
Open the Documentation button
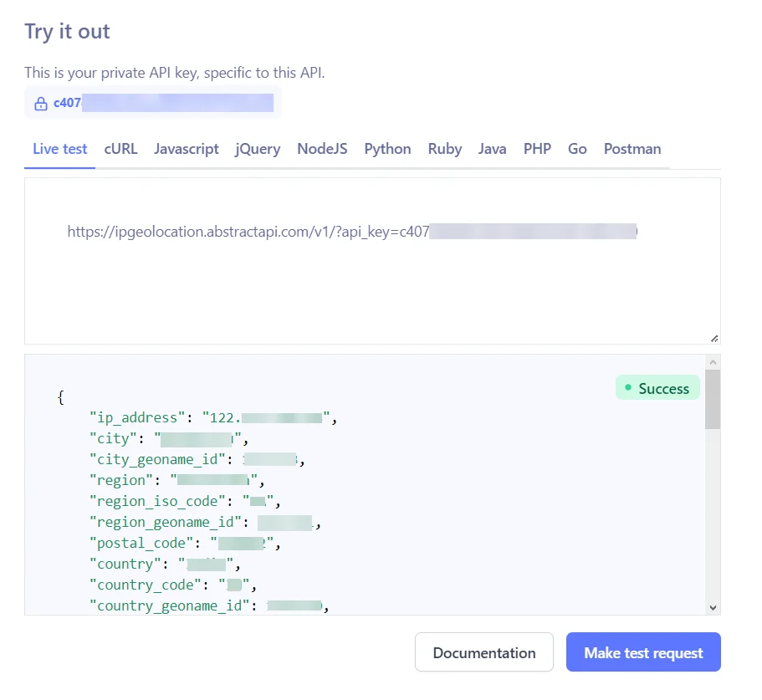coord(484,652)
